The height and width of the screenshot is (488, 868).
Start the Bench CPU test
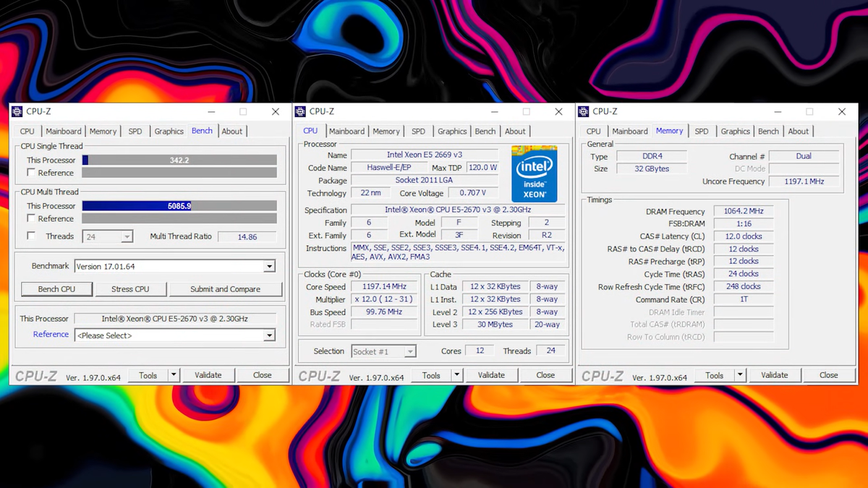pos(57,289)
